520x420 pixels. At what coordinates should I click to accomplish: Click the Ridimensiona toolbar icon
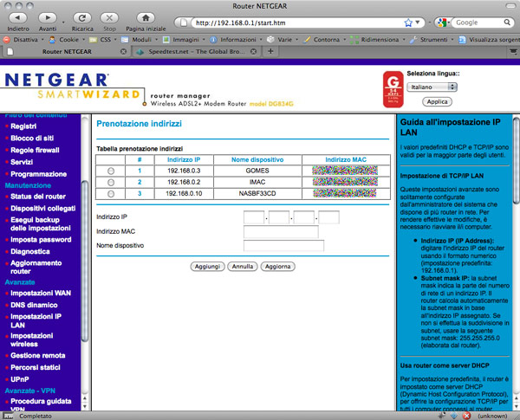tap(354, 40)
